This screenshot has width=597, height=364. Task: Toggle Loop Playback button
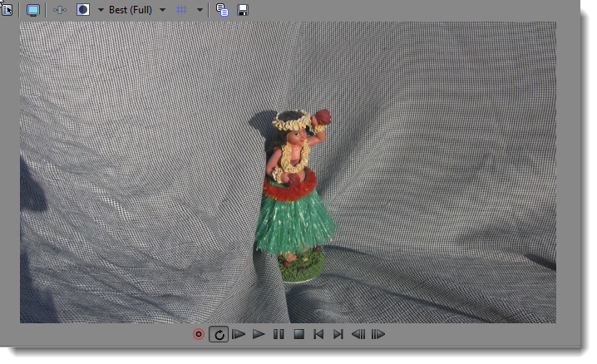coord(219,334)
